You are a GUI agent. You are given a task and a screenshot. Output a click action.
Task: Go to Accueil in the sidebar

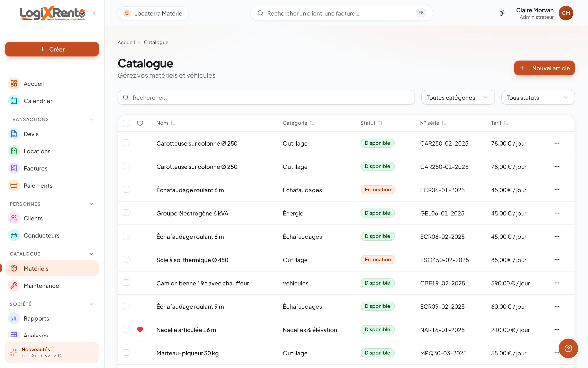point(52,84)
